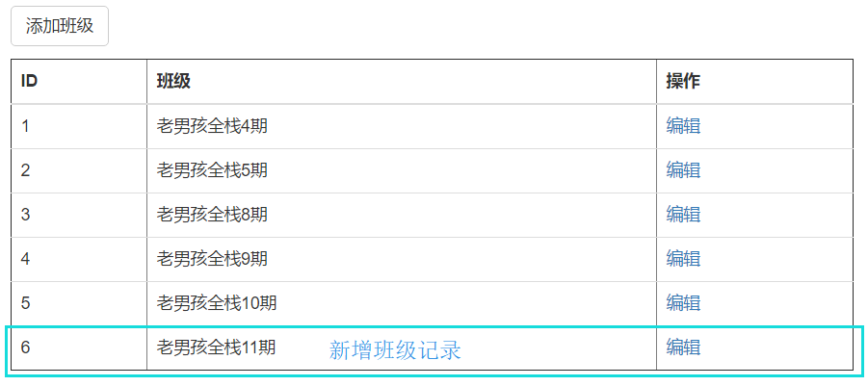Click the ID column header
The width and height of the screenshot is (868, 386).
30,82
